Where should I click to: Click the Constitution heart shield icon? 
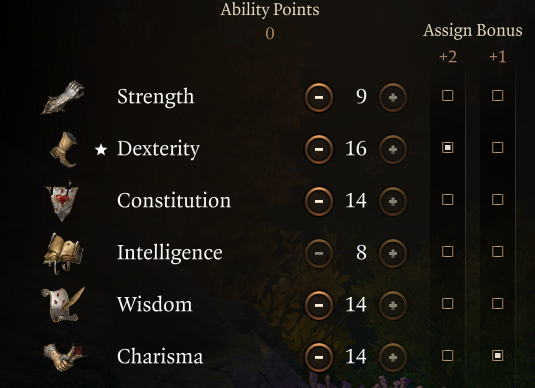63,201
